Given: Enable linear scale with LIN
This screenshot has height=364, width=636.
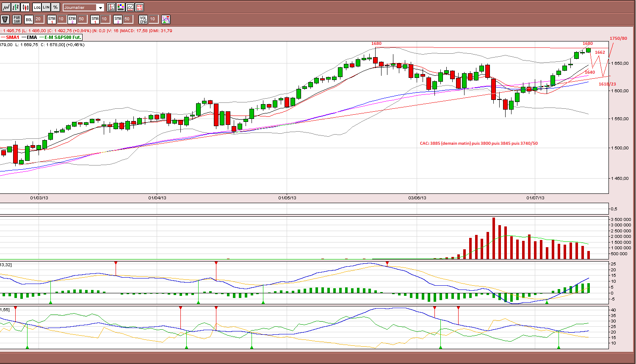Looking at the screenshot, I should (46, 7).
